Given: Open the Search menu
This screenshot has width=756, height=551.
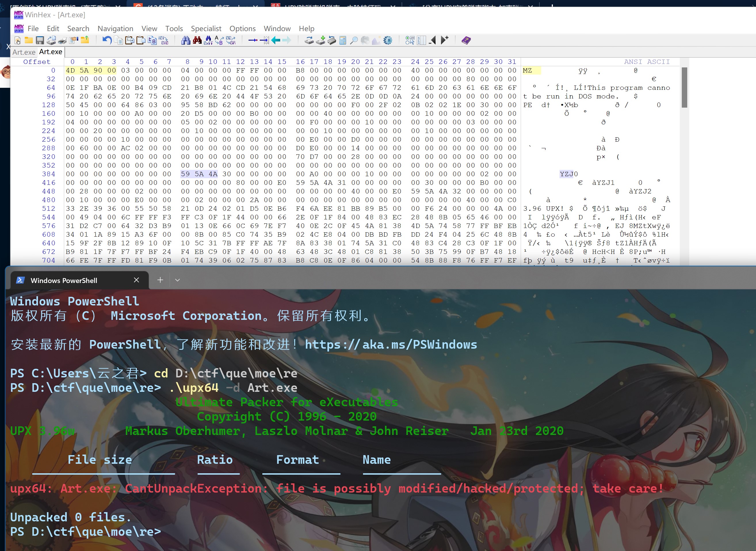Looking at the screenshot, I should pyautogui.click(x=78, y=29).
